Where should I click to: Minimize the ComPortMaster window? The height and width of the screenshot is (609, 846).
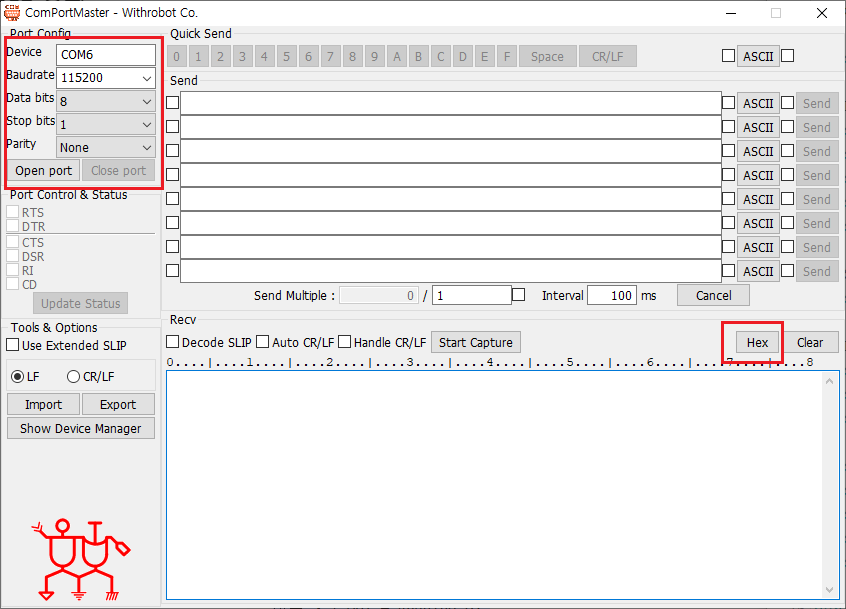[731, 13]
